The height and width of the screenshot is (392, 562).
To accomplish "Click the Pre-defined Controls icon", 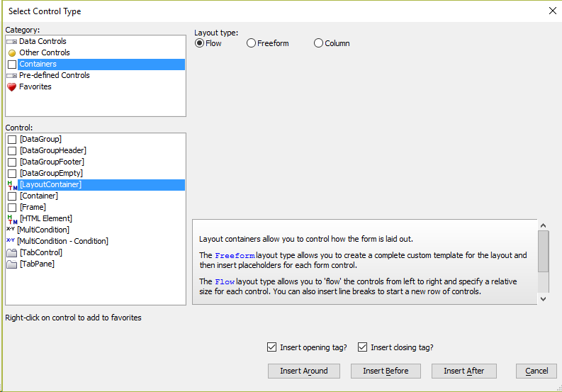I will pos(12,76).
